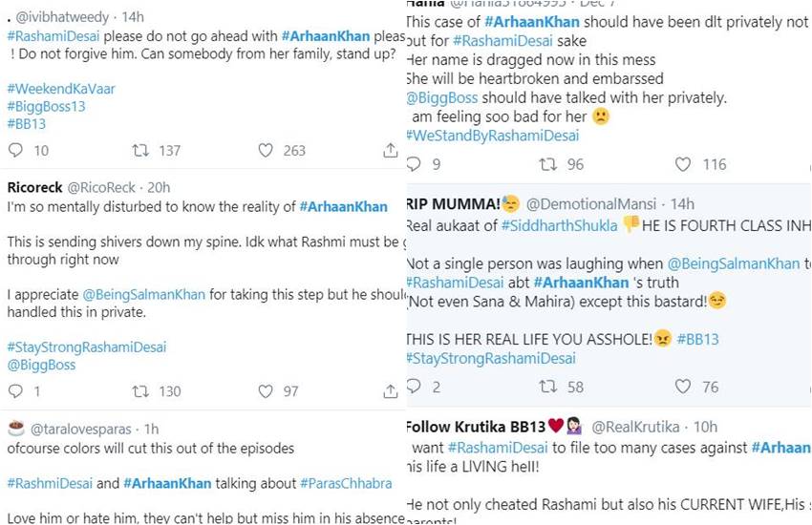The height and width of the screenshot is (525, 812).
Task: Open the #WeStandByRashamiDesai hashtag
Action: coord(493,136)
